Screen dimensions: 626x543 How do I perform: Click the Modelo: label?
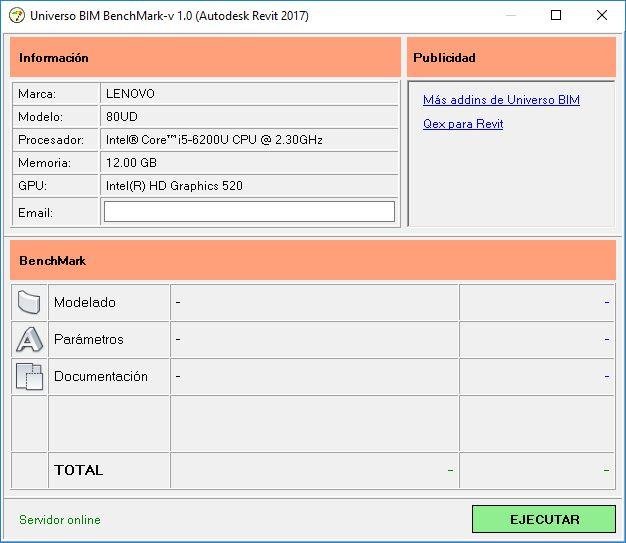click(x=40, y=117)
